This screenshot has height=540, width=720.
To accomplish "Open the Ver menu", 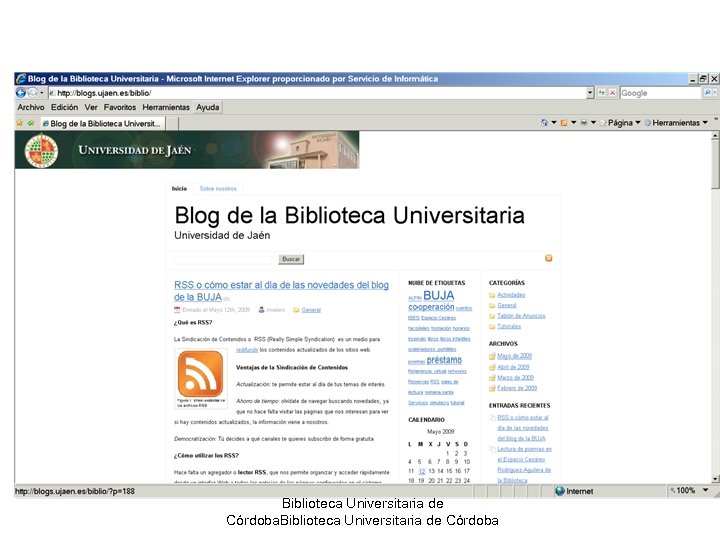I will coord(91,107).
